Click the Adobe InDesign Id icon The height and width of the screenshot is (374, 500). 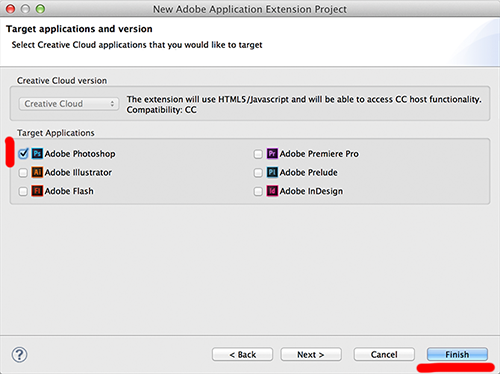pyautogui.click(x=272, y=191)
